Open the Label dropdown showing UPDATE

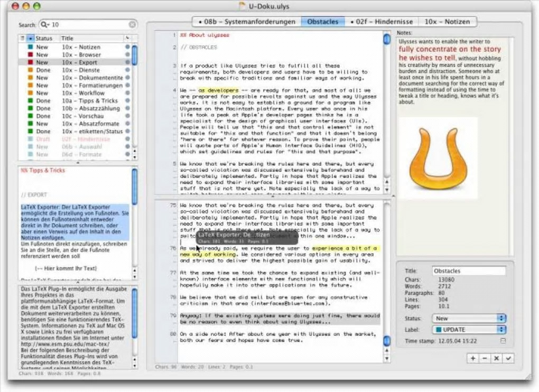[x=469, y=330]
